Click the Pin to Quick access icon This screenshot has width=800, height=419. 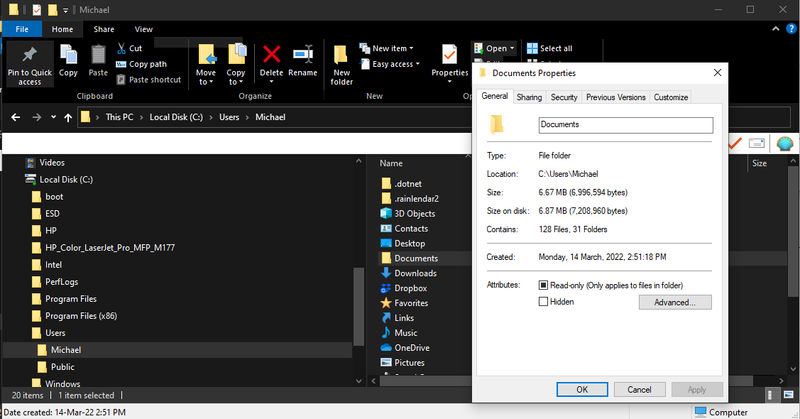click(x=29, y=54)
